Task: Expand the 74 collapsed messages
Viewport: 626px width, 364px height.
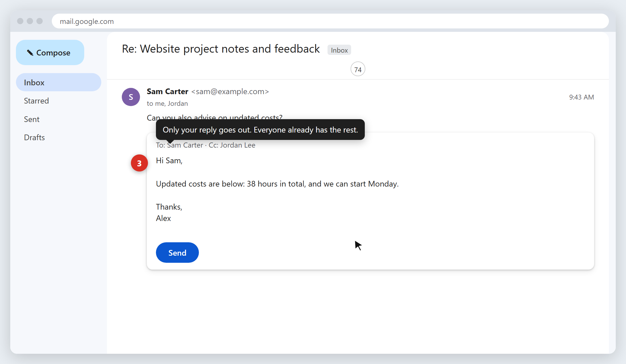Action: pyautogui.click(x=358, y=69)
